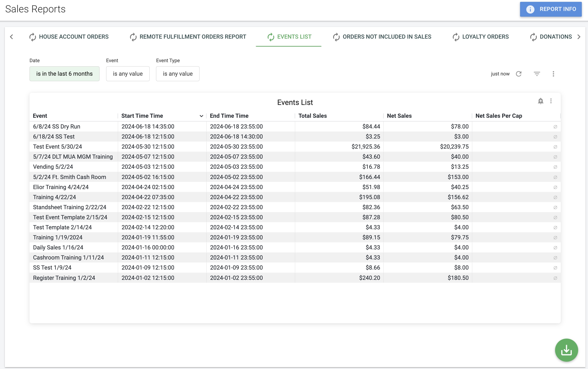Switch to Donations tab
This screenshot has width=588, height=369.
551,37
